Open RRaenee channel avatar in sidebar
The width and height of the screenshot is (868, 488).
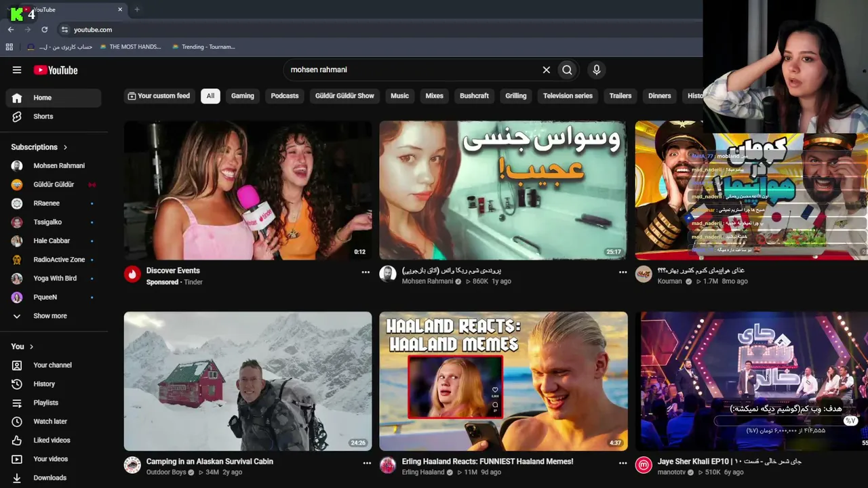tap(17, 203)
